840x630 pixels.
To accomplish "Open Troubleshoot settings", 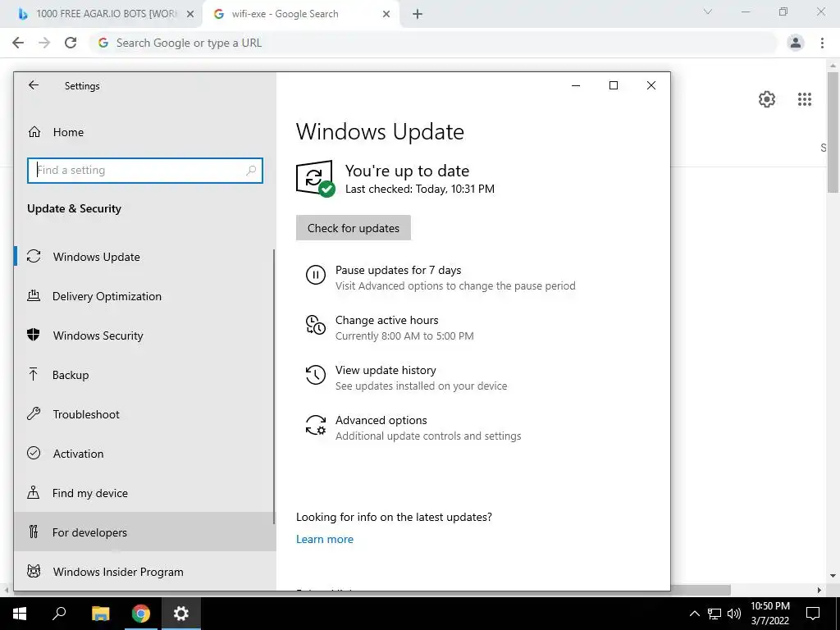I will pyautogui.click(x=145, y=414).
